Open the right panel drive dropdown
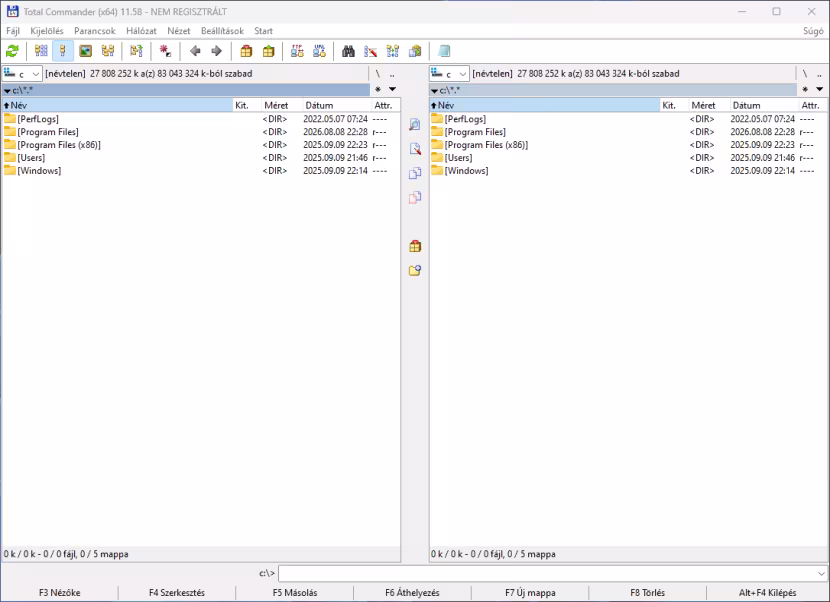 point(449,74)
